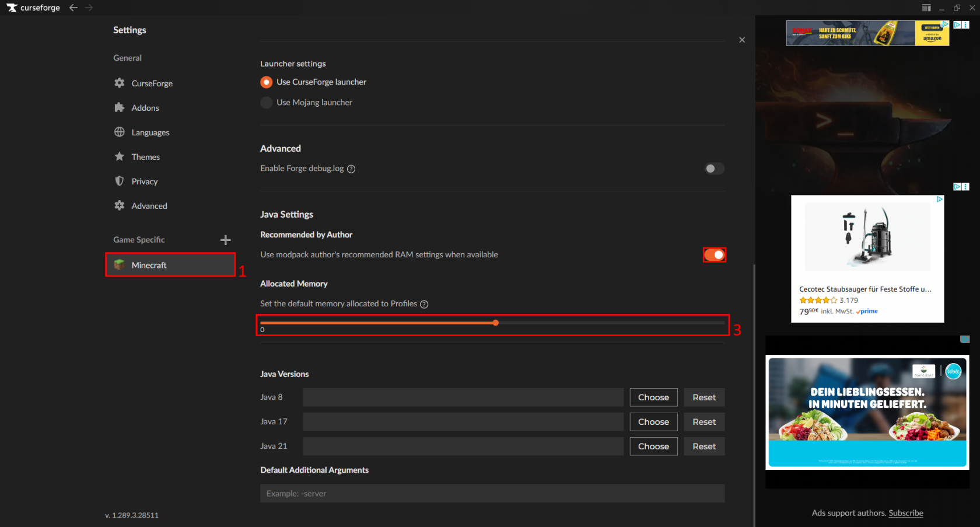
Task: Open help for Enable Forge debug.log
Action: (351, 169)
